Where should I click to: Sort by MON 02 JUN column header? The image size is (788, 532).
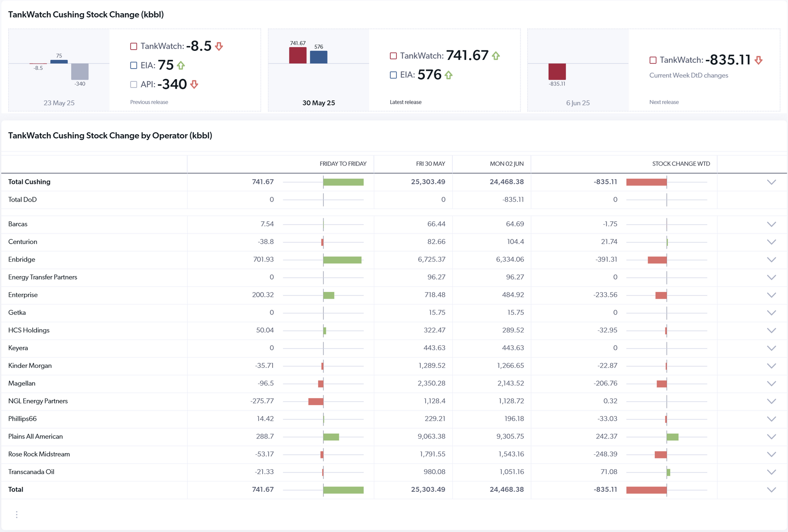[507, 164]
